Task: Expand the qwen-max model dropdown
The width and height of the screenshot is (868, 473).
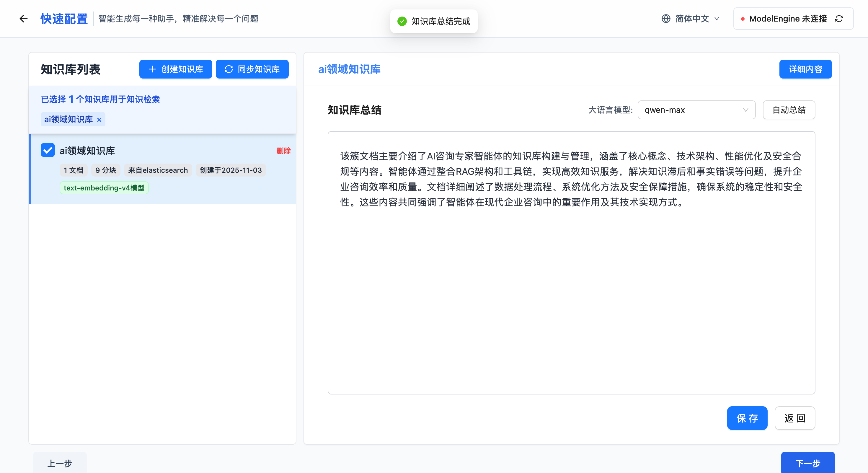Action: pos(696,110)
